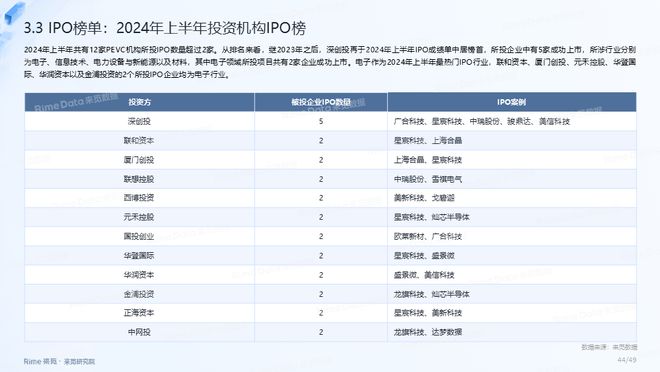Click the blue cube logo icon

click(x=14, y=12)
